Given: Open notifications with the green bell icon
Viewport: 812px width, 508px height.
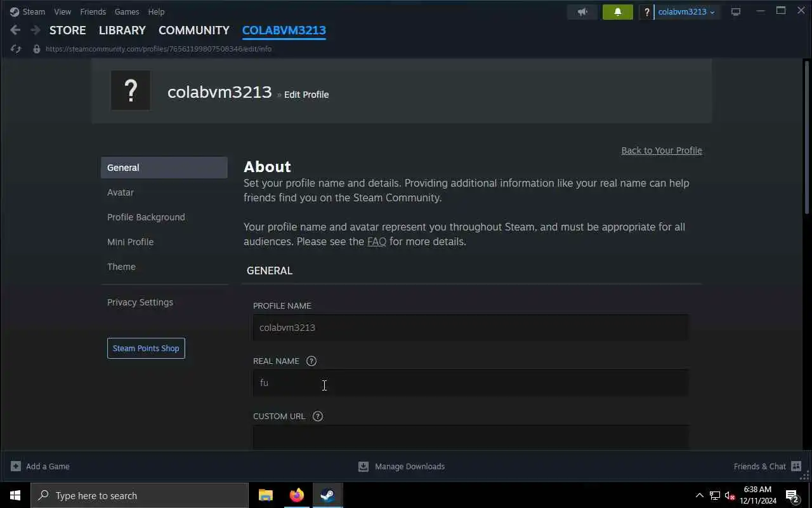Looking at the screenshot, I should [617, 12].
